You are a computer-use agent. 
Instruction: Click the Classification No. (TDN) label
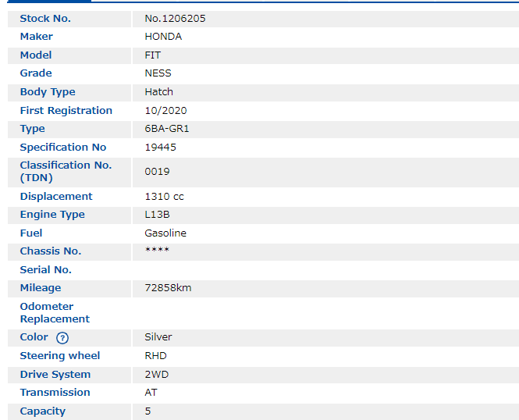66,172
